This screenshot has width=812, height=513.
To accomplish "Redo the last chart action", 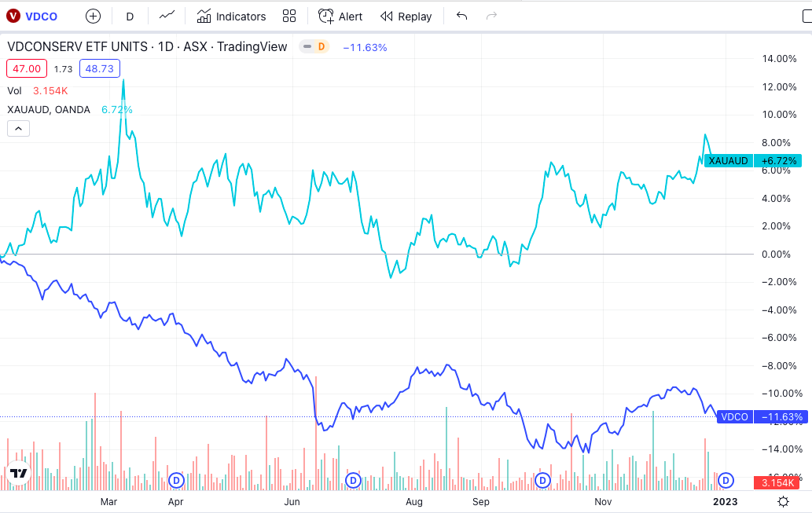I will point(491,16).
